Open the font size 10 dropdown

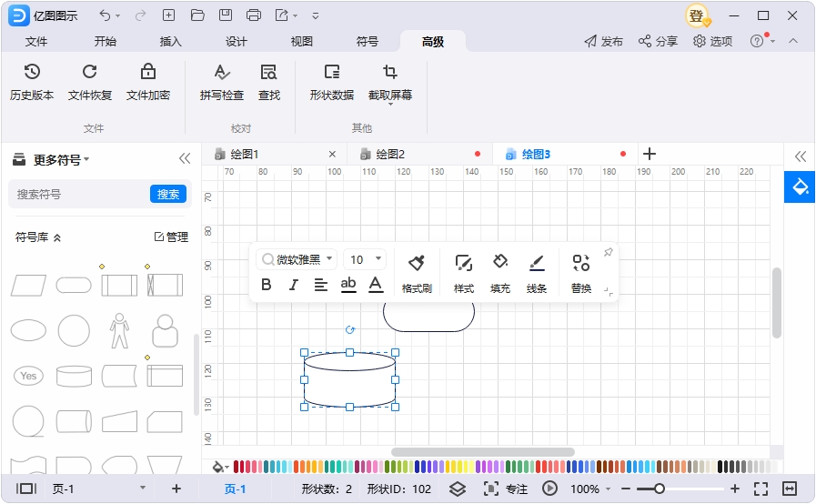click(x=378, y=258)
